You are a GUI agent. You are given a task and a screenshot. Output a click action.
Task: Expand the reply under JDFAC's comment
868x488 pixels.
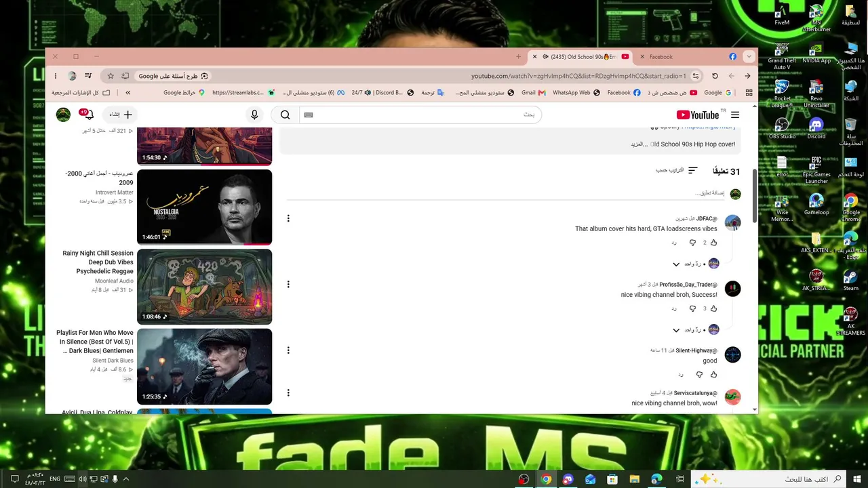pyautogui.click(x=694, y=264)
